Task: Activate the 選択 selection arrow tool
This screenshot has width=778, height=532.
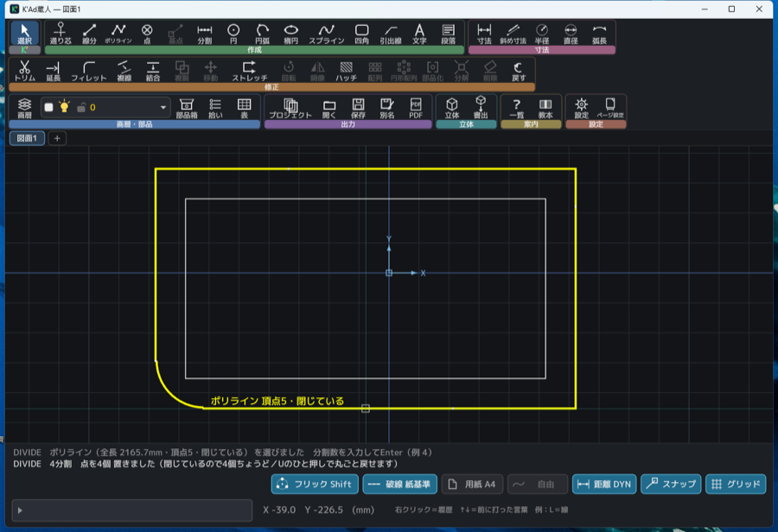Action: point(24,34)
